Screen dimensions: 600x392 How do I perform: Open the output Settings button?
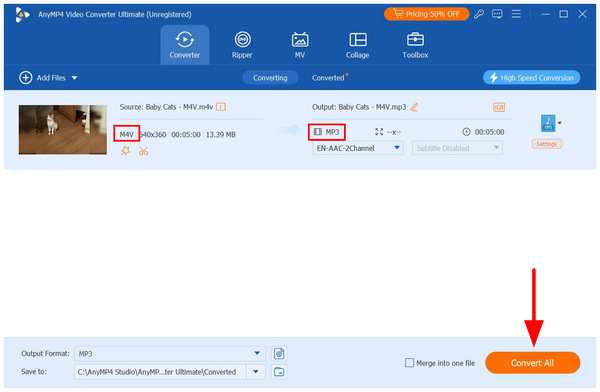546,144
